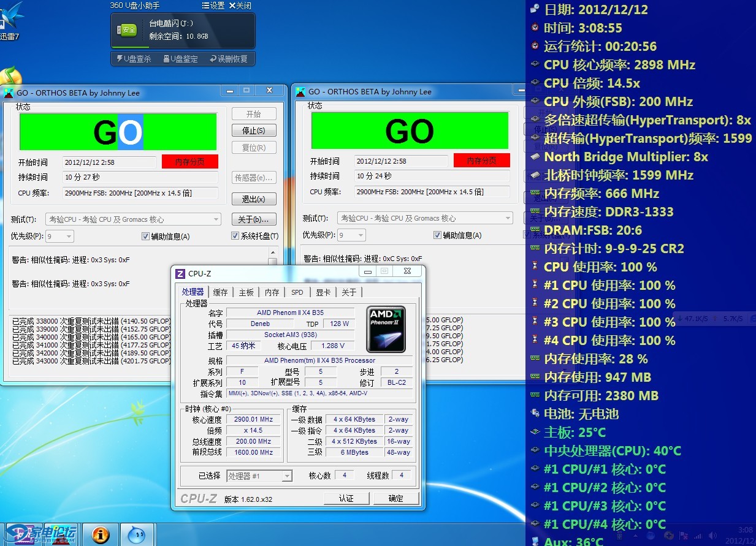Viewport: 756px width, 546px height.
Task: Toggle 辅助信息(A) checkbox in left ORTHOS window
Action: coord(146,237)
